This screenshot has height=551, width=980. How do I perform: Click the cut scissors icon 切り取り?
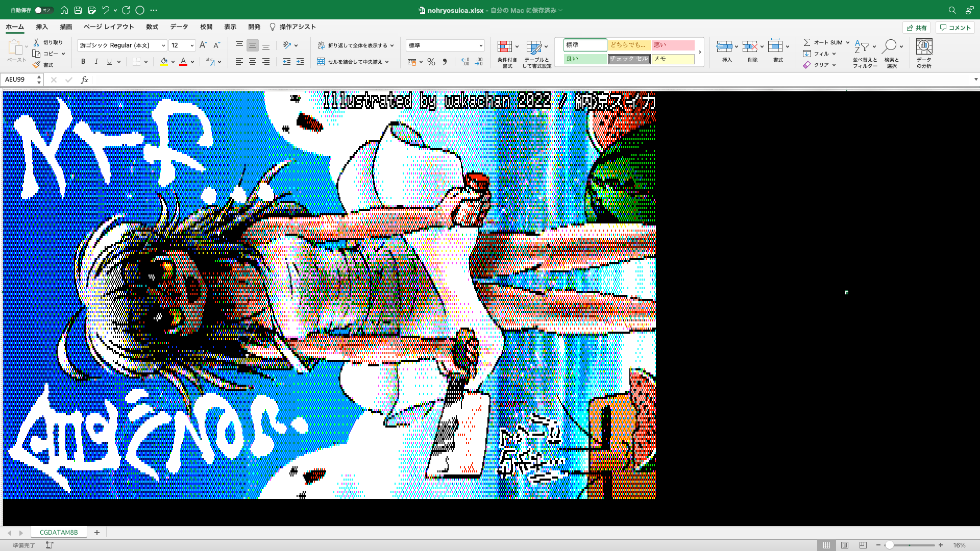(x=36, y=42)
